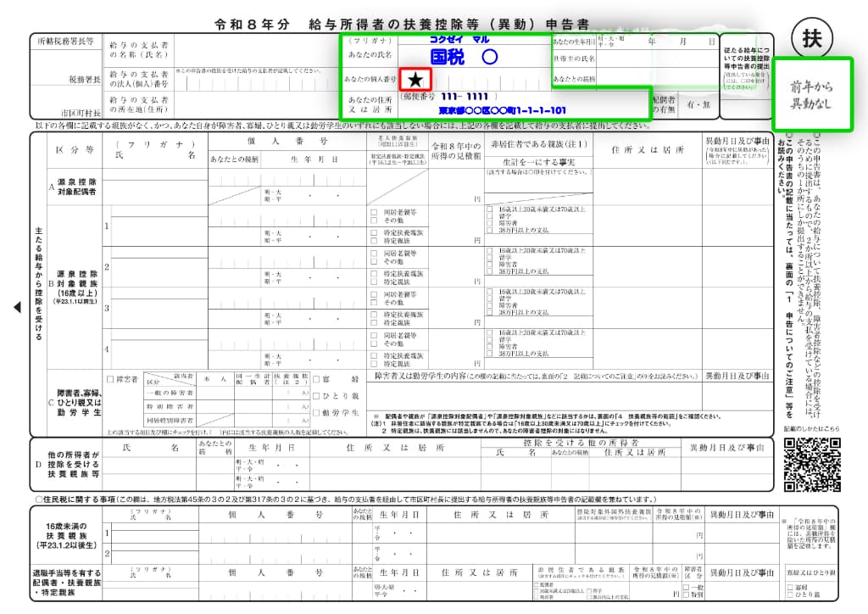Select 有・無 in the spouse field
Screen dimensions: 868x614
click(698, 104)
